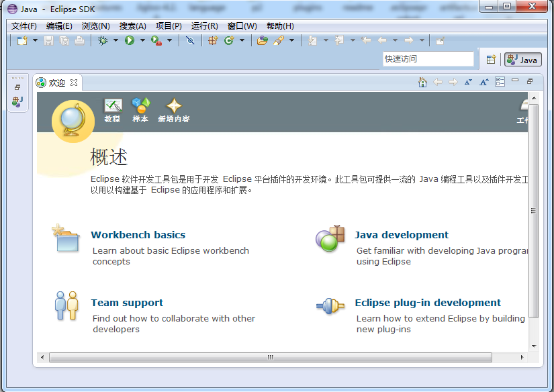554x392 pixels.
Task: Click the Save icon in the toolbar
Action: pos(48,41)
